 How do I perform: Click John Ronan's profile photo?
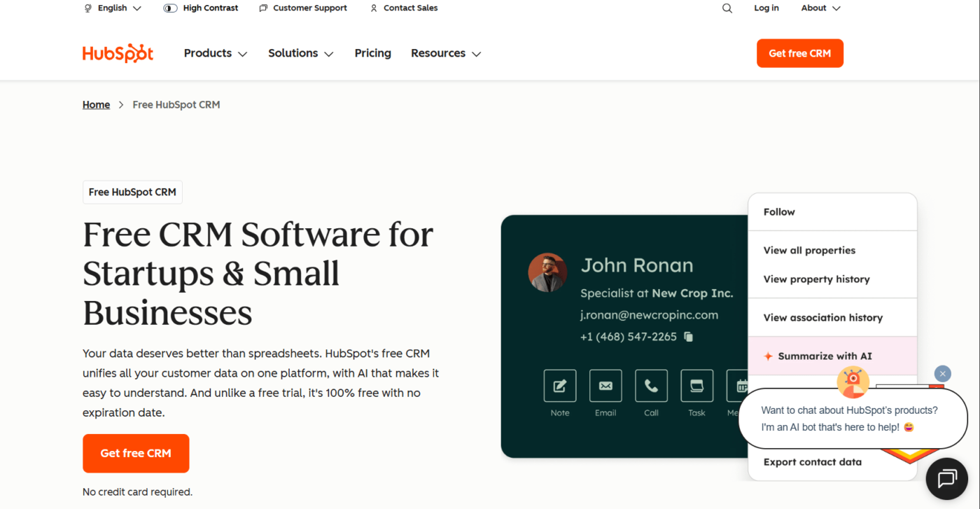pyautogui.click(x=547, y=272)
